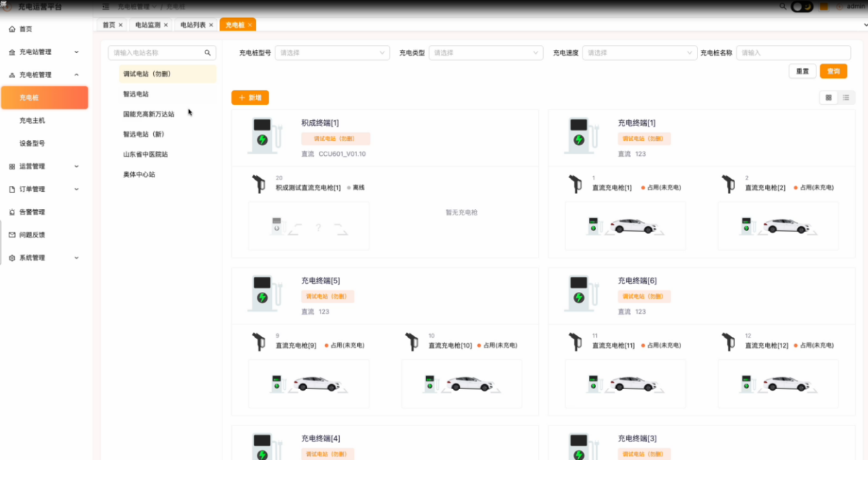Screen dimensions: 868x490
Task: Click the 充电桩名称 input field
Action: (x=794, y=53)
